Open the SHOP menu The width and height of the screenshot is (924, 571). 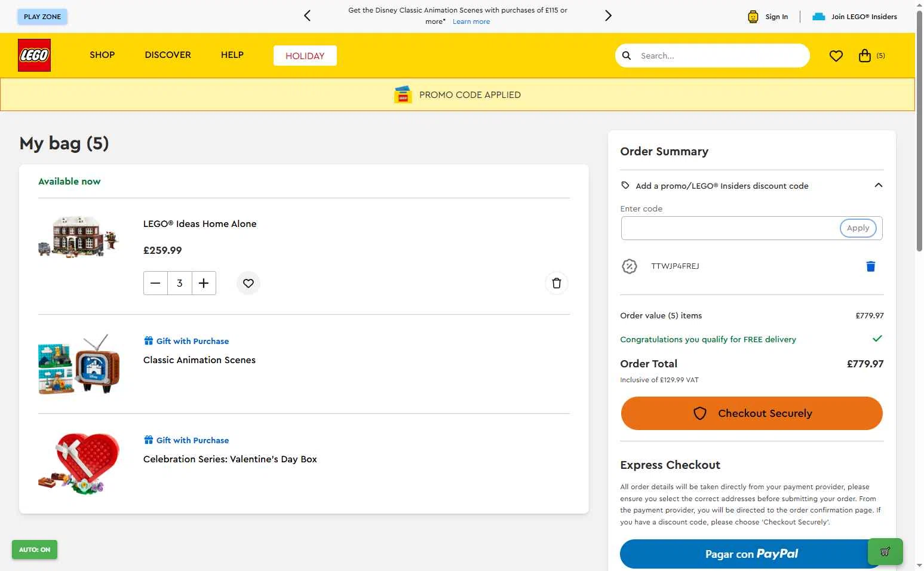[x=102, y=55]
